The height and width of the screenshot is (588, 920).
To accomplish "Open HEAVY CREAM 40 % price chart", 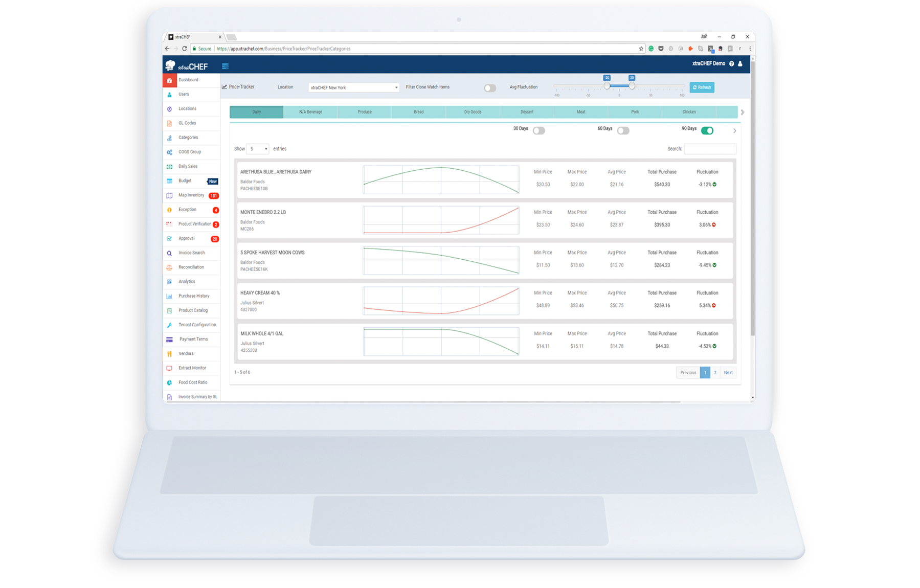I will point(441,301).
